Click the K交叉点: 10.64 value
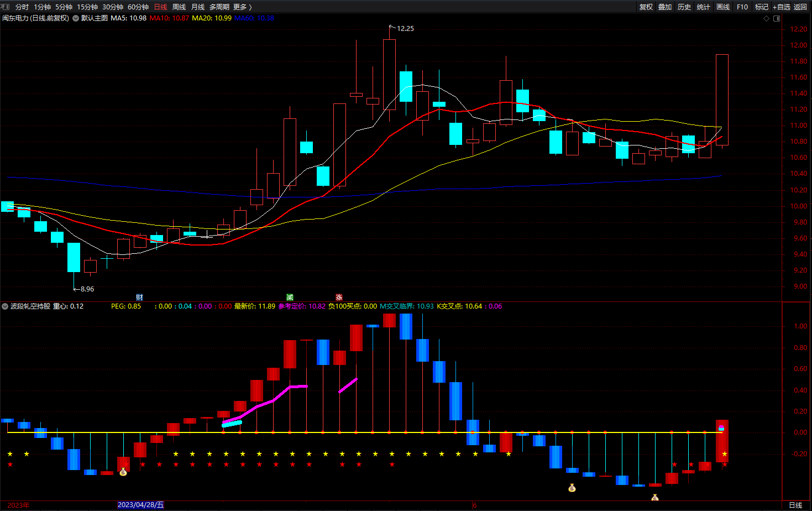 460,306
